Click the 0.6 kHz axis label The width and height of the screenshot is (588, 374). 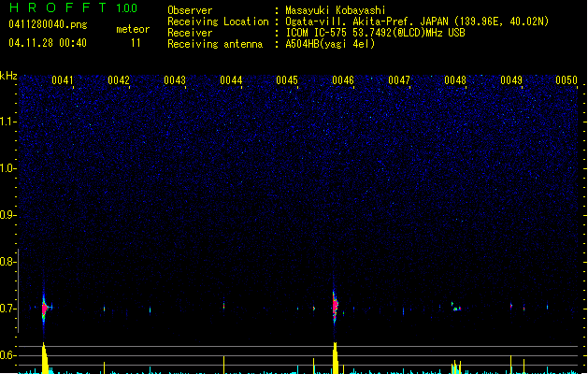click(x=7, y=355)
